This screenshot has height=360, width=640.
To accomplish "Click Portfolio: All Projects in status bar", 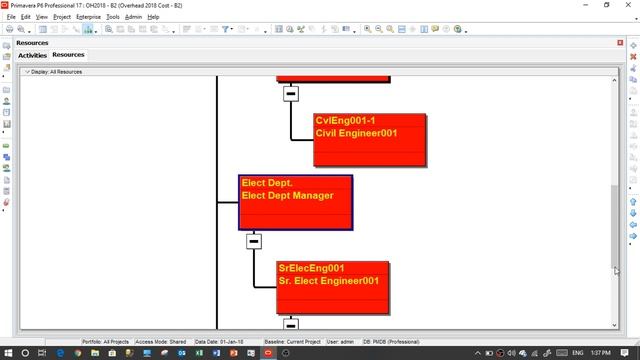I will [105, 342].
